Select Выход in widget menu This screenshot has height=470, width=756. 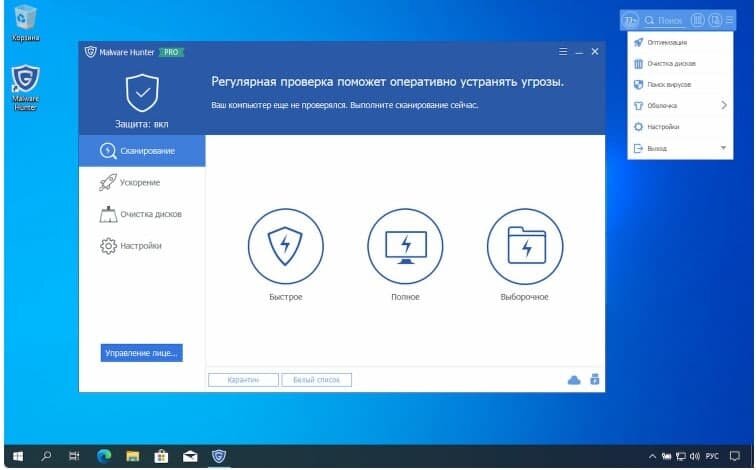(680, 148)
